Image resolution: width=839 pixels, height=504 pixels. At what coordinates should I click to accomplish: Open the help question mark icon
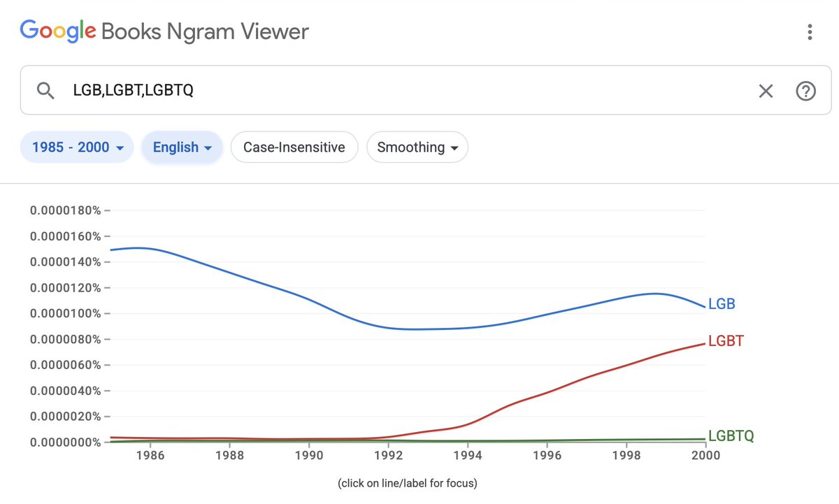coord(806,91)
